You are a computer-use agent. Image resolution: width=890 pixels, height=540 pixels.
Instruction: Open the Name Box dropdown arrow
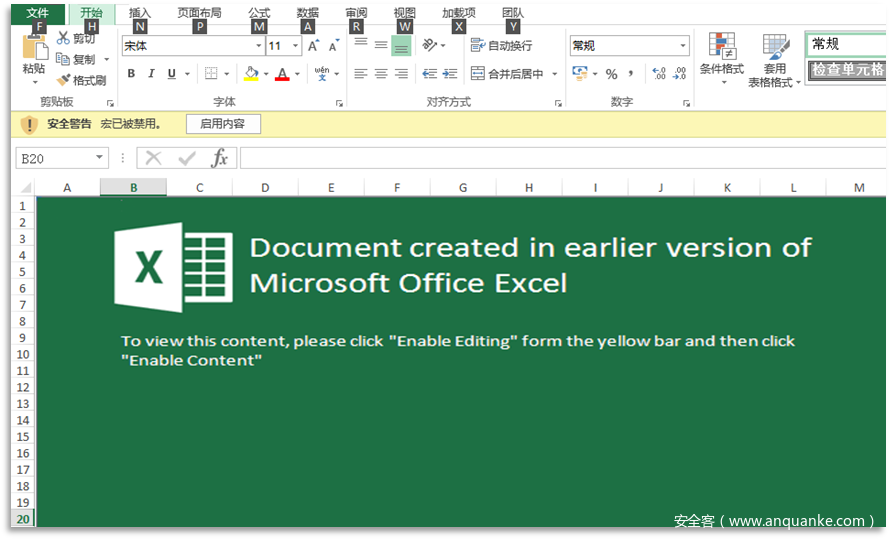coord(100,158)
